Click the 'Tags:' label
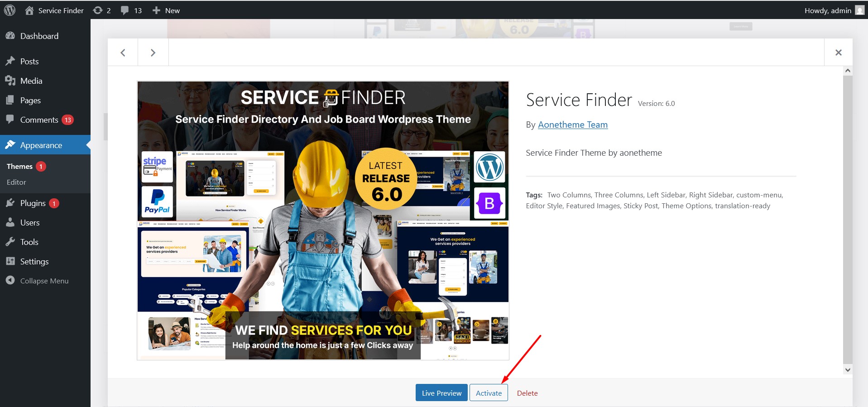The image size is (868, 407). pos(534,195)
